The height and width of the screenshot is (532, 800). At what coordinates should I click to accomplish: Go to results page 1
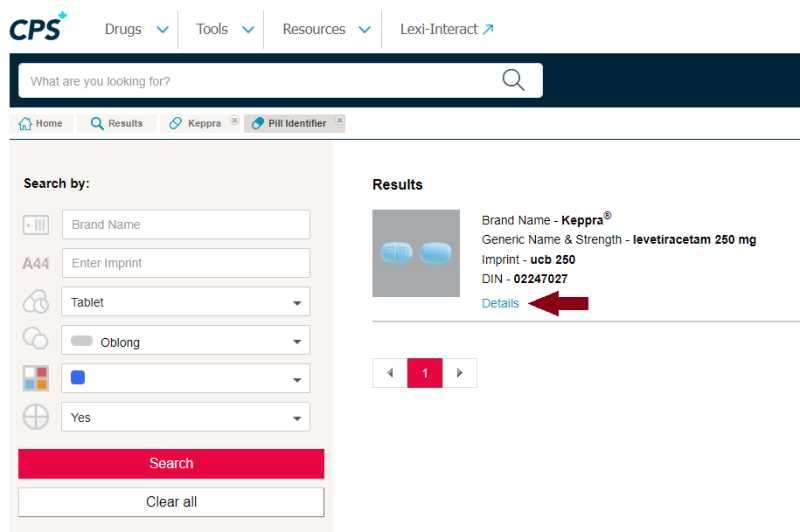424,373
